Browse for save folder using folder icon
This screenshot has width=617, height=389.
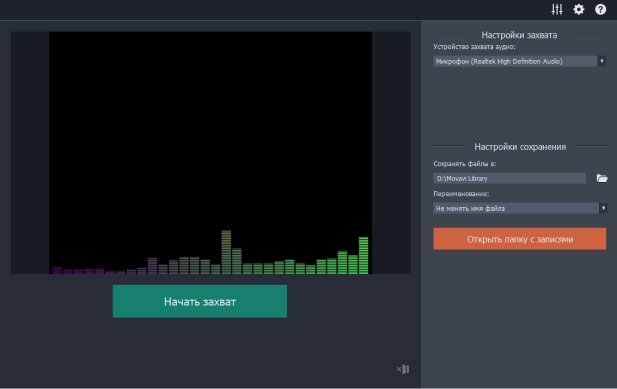pos(602,178)
